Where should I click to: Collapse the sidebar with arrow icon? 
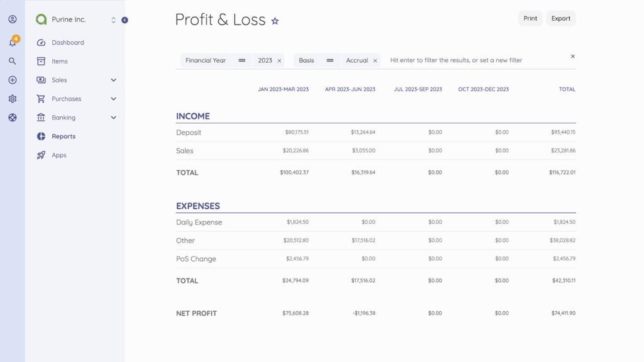(125, 20)
